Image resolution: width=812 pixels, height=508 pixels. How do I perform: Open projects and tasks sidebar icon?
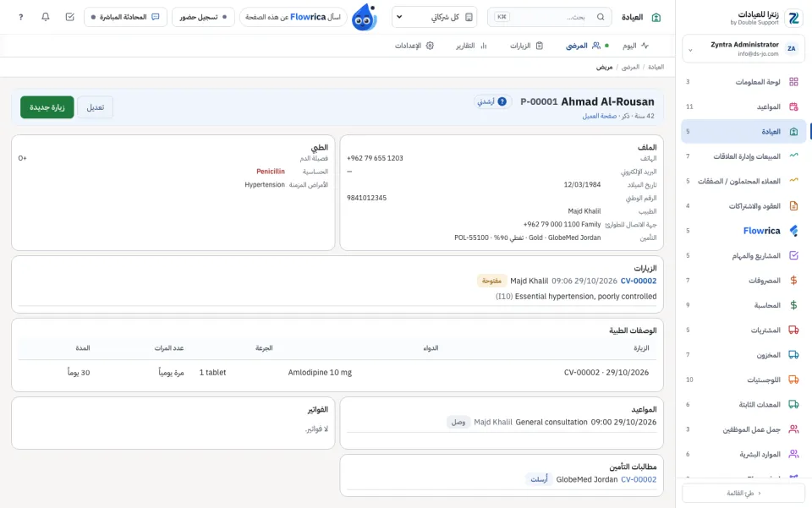(x=793, y=255)
